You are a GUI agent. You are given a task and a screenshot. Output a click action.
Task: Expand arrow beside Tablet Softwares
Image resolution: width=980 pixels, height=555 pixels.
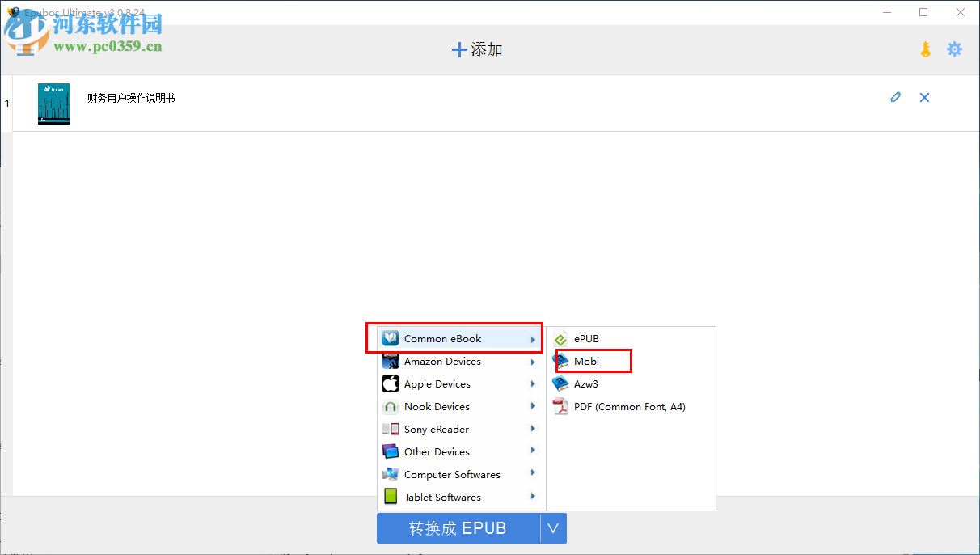coord(533,497)
